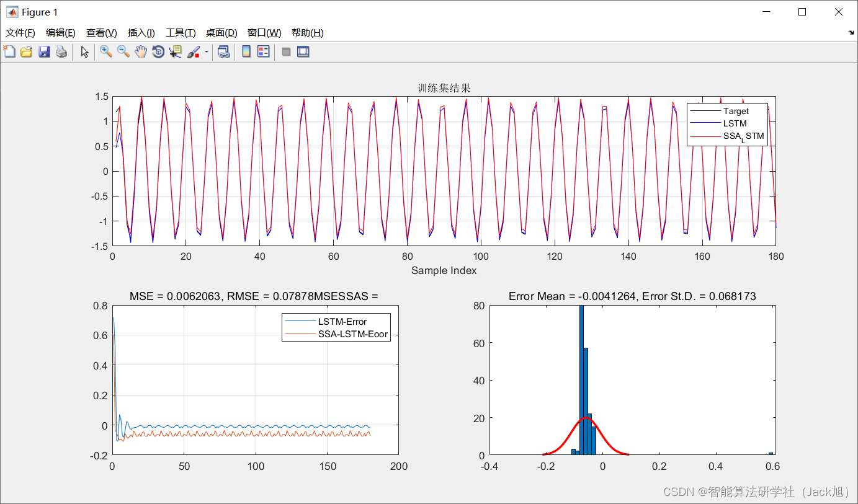Click the MATLAB logo in the title bar
Screen dimensions: 858x504
12,12
